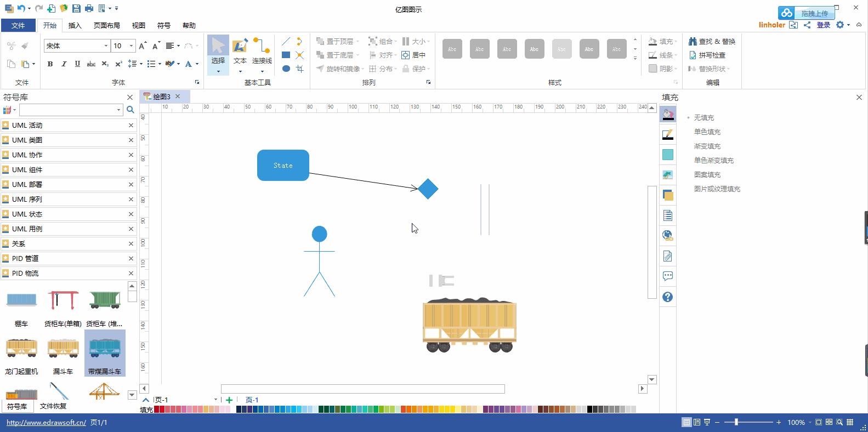Expand the Align dropdown
The image size is (868, 432).
pos(395,55)
